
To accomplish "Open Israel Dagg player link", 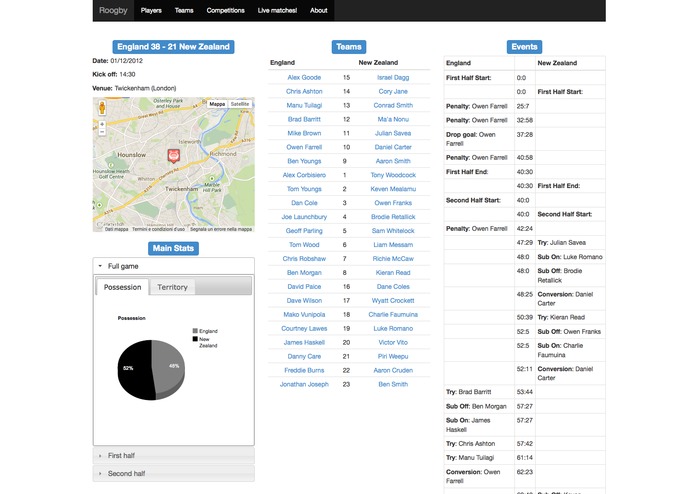I will (393, 77).
